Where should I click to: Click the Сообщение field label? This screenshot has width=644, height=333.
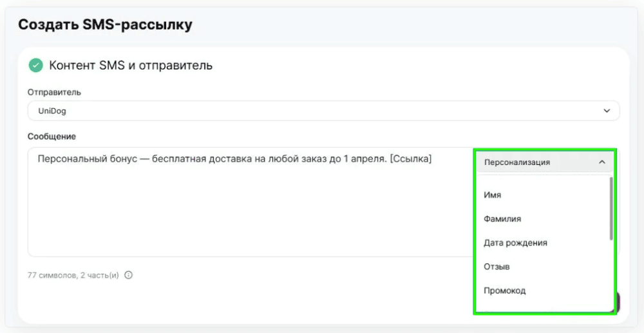click(52, 137)
